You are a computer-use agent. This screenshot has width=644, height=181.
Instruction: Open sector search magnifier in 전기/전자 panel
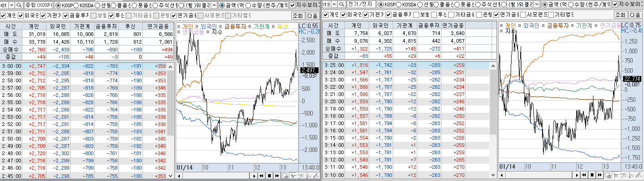tap(341, 5)
